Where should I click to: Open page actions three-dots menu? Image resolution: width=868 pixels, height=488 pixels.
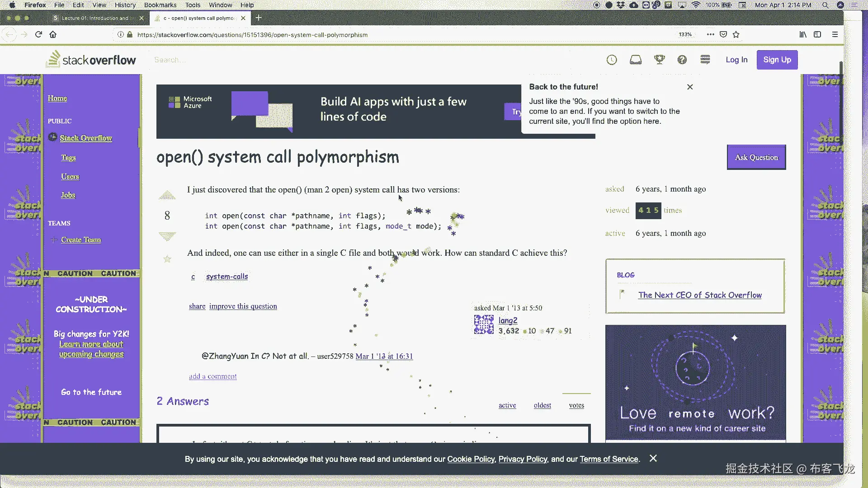(710, 34)
